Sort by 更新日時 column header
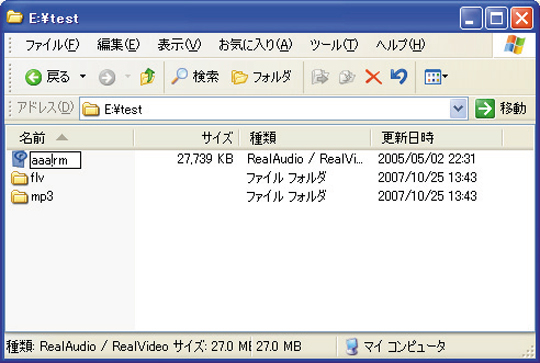The height and width of the screenshot is (363, 540). coord(437,138)
